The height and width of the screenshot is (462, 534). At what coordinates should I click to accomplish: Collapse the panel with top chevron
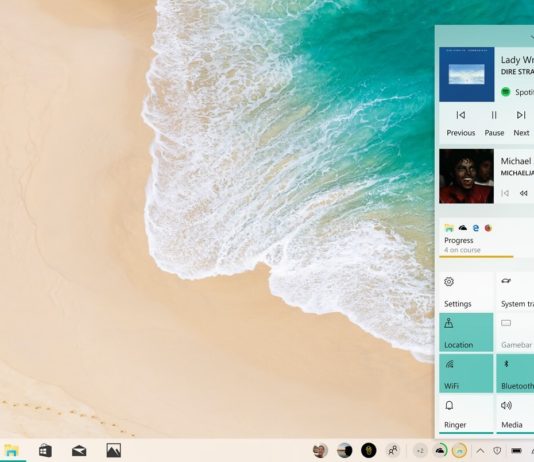tap(532, 36)
